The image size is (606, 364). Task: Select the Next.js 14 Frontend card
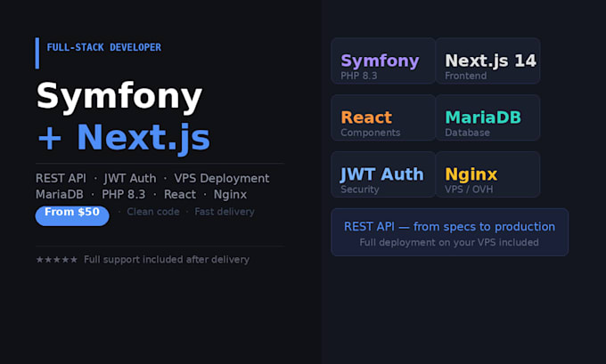coord(487,61)
